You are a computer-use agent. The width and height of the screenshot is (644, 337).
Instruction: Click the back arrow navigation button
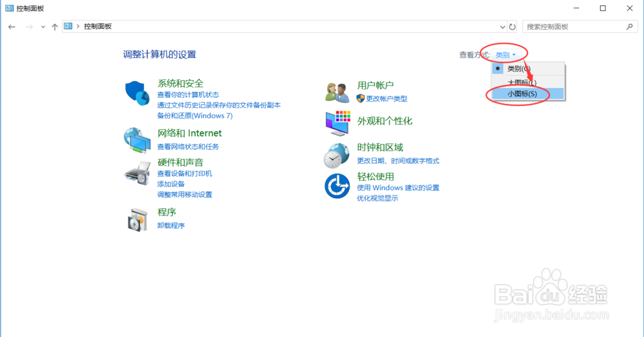coord(12,26)
